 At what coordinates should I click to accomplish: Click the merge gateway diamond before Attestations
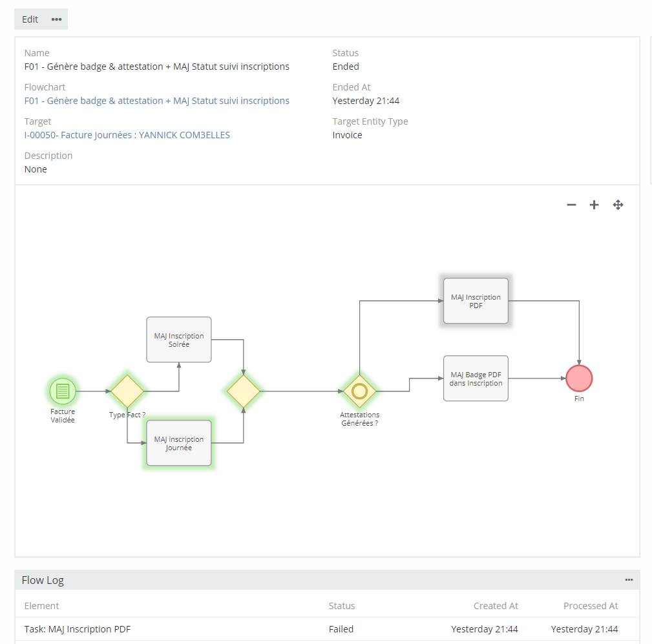[244, 391]
